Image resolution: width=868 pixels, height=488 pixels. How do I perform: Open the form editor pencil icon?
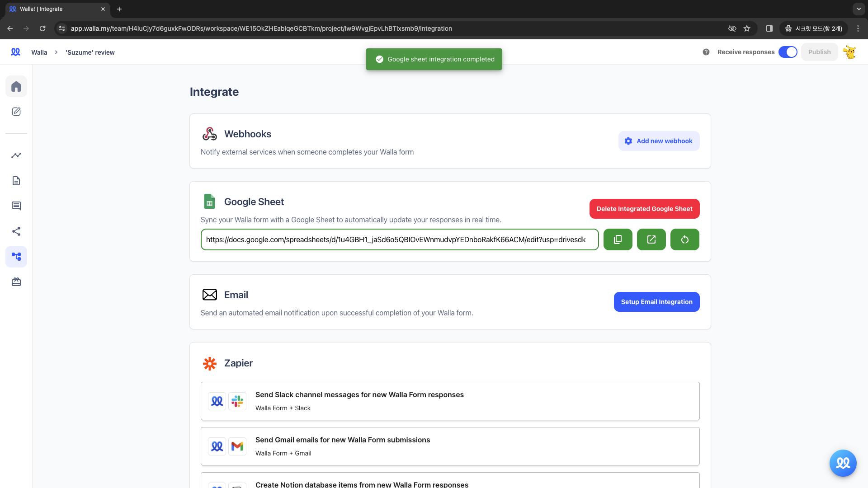(16, 112)
